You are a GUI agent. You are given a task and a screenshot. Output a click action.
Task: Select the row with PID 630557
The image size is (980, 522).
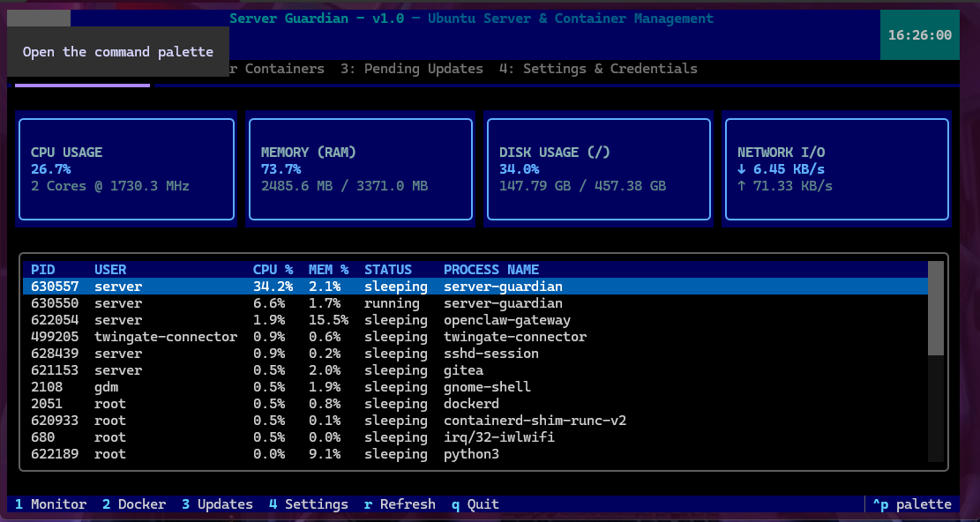[x=475, y=287]
